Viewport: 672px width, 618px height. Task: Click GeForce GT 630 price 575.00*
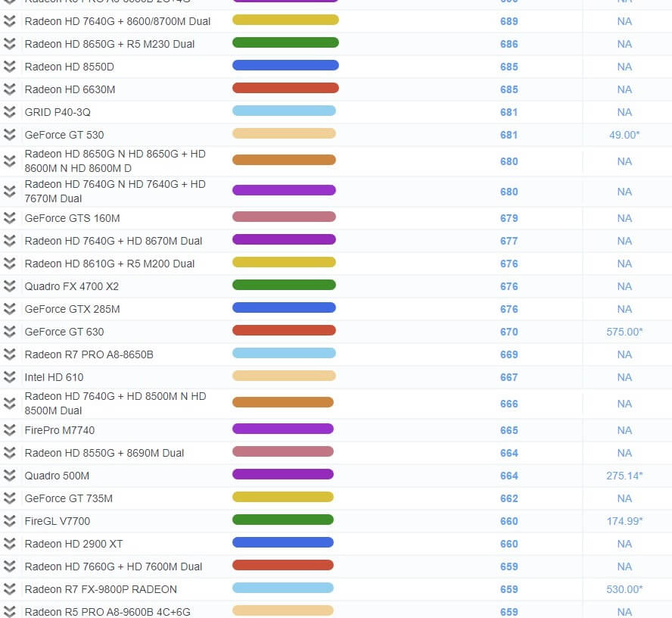(624, 332)
